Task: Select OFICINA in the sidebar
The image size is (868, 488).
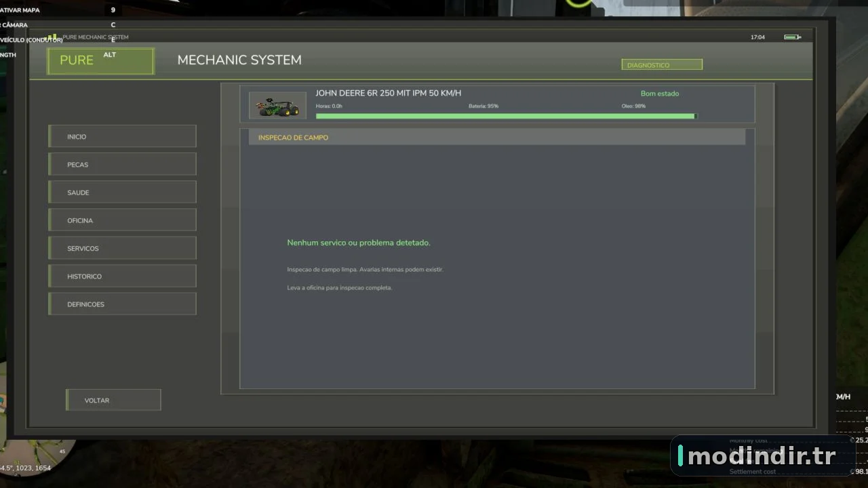Action: (122, 220)
